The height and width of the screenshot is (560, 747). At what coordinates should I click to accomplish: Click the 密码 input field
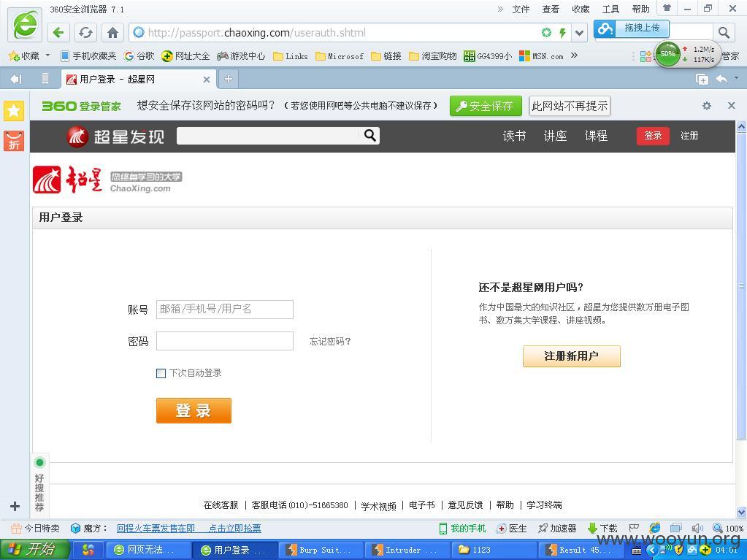click(225, 341)
